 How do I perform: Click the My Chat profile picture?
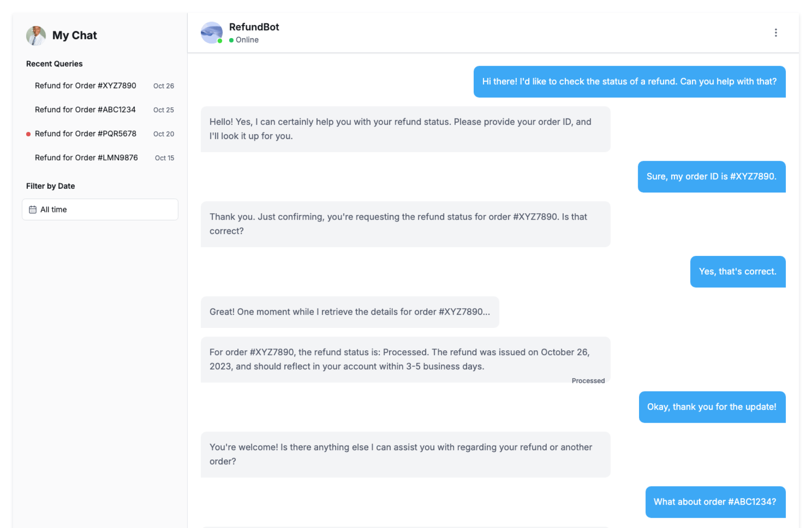[x=36, y=36]
